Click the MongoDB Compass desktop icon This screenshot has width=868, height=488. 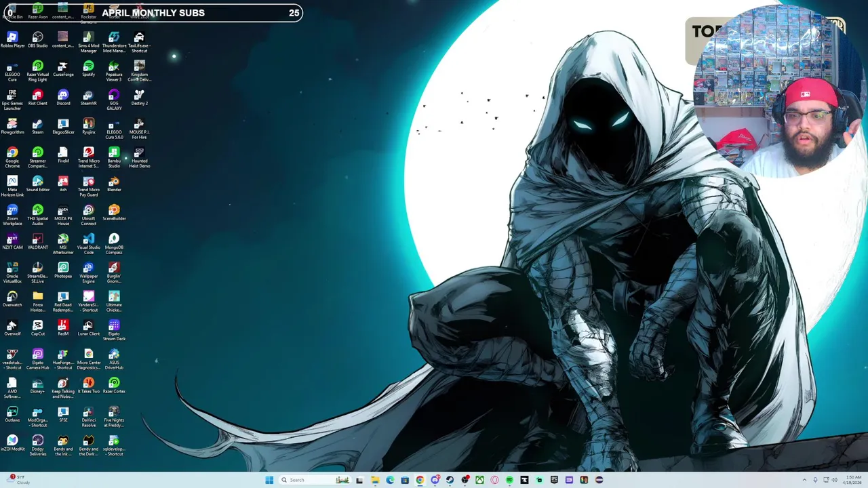[x=114, y=243]
